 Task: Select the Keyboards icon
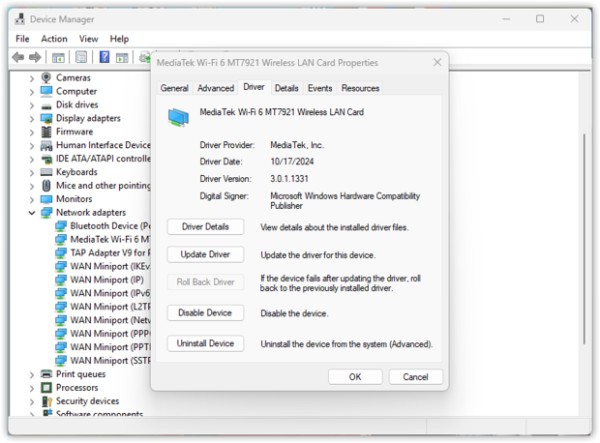pos(46,172)
